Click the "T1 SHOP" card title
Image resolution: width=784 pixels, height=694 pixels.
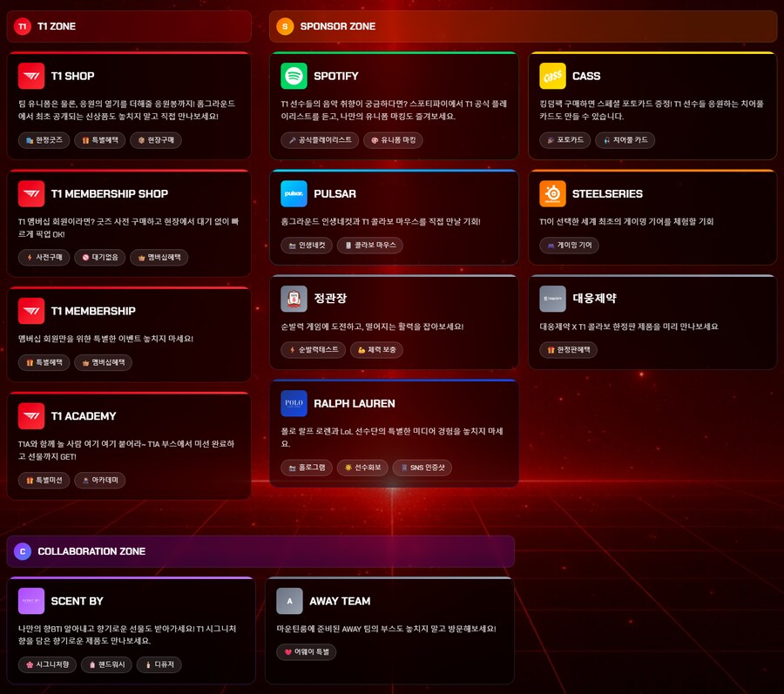pos(72,76)
